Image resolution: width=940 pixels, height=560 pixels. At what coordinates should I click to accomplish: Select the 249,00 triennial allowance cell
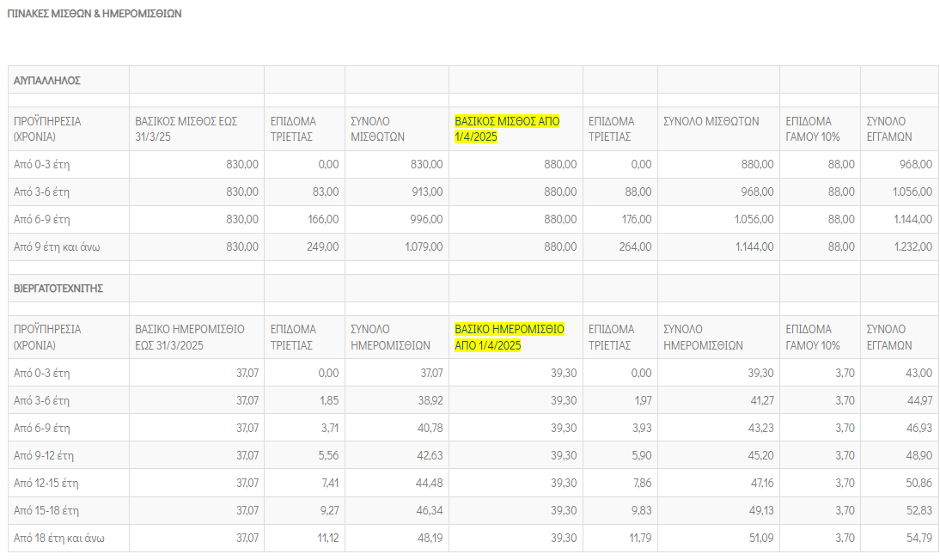[x=324, y=247]
